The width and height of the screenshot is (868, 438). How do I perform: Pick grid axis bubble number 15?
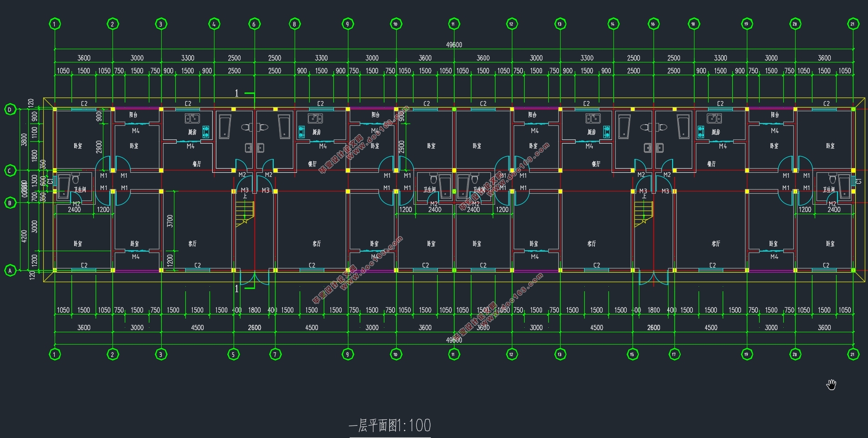(x=633, y=354)
